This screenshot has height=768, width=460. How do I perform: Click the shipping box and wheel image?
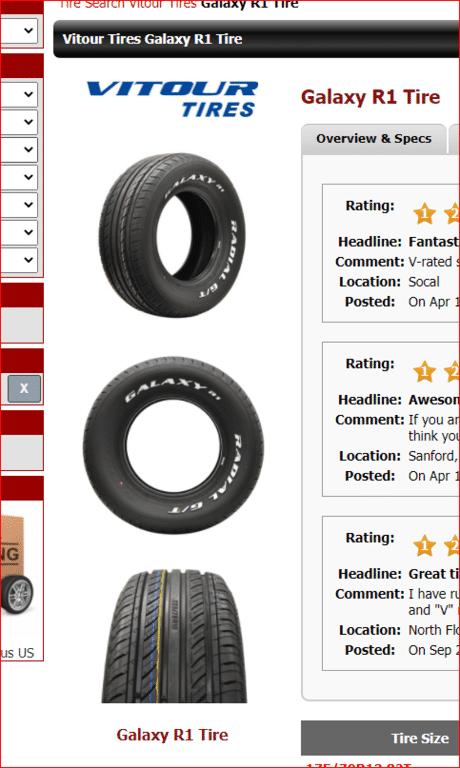[18, 565]
